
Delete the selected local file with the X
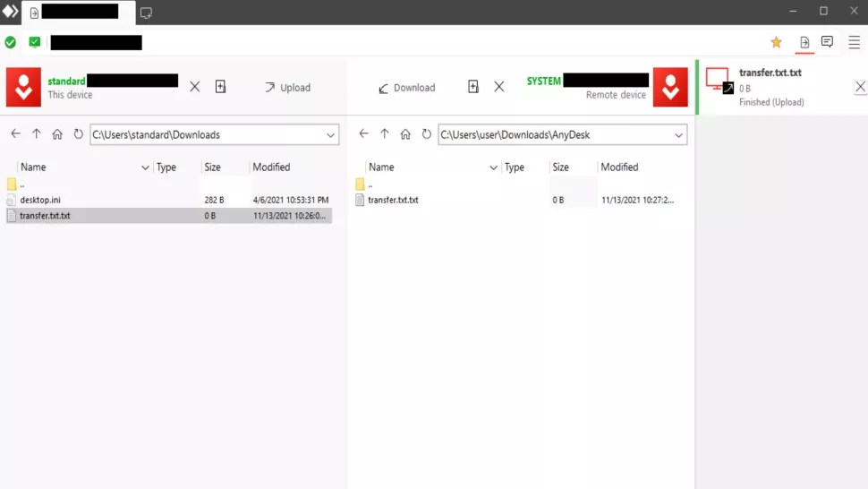195,87
